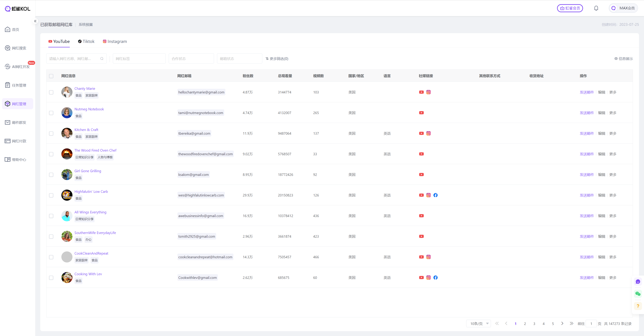Check the Highfalutin' Low Carb row
This screenshot has width=644, height=336.
coord(51,195)
